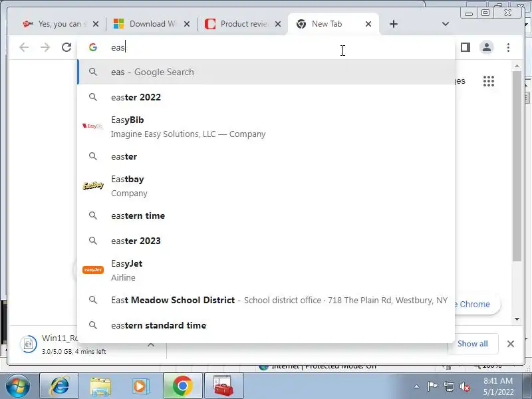Choose the 'eastern time' suggestion
The height and width of the screenshot is (399, 532).
(267, 215)
